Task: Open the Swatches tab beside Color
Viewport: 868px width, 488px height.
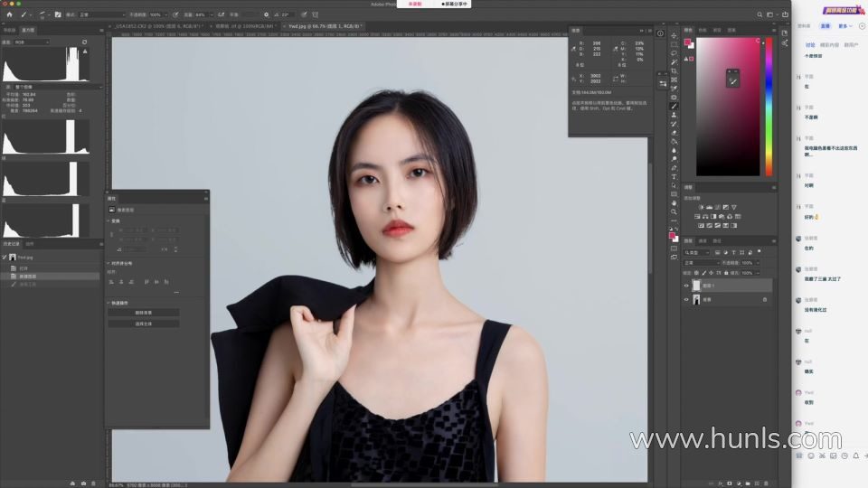Action: pos(703,30)
